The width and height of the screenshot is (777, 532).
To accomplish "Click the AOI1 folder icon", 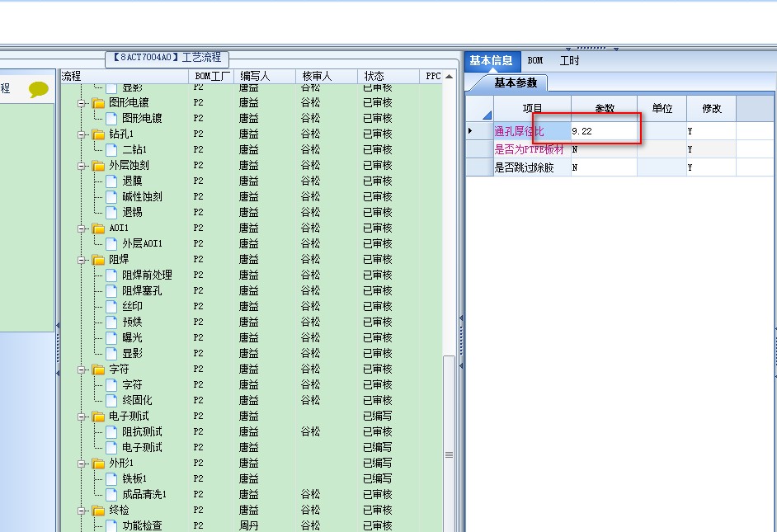I will (98, 228).
